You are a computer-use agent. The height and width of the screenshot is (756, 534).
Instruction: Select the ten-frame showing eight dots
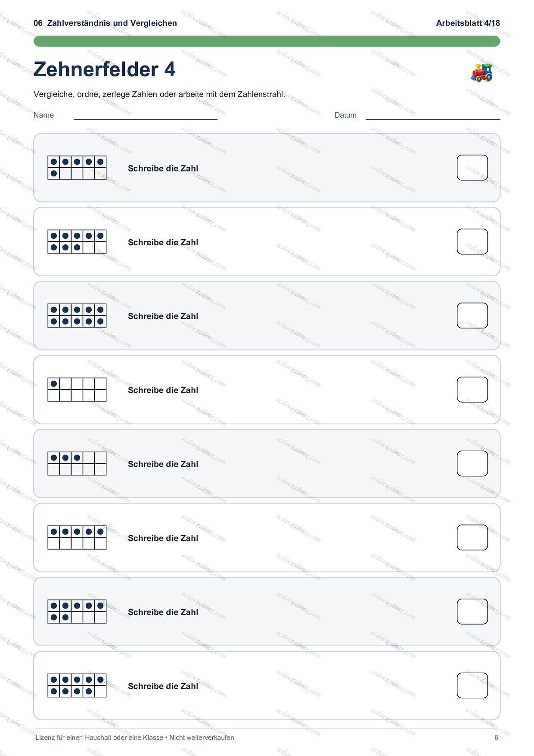pyautogui.click(x=77, y=242)
